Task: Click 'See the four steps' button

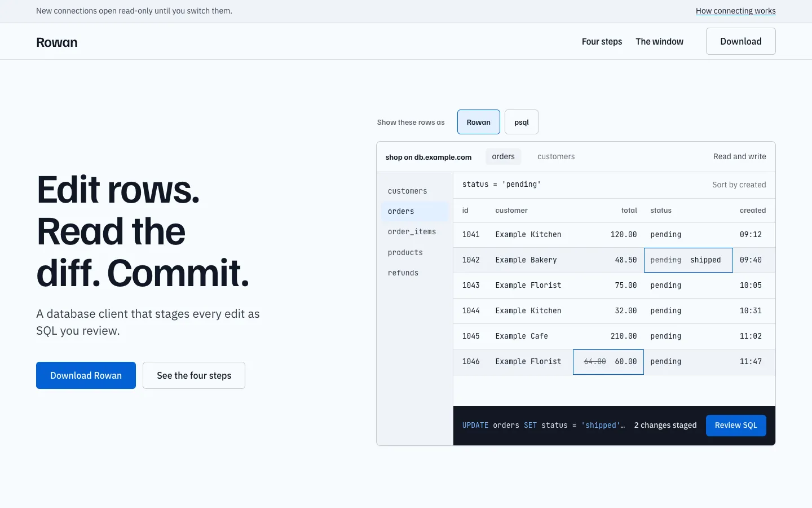Action: click(x=194, y=375)
